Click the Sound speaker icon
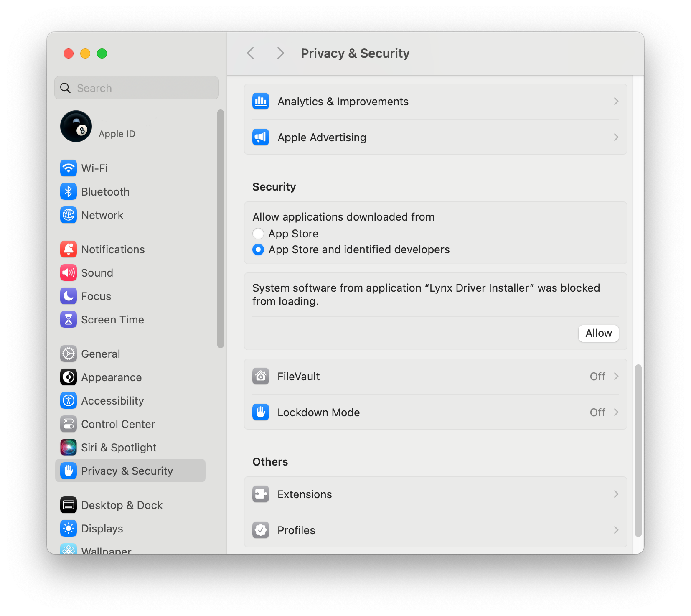 click(69, 273)
